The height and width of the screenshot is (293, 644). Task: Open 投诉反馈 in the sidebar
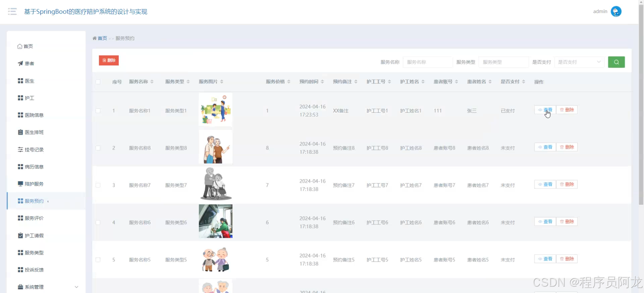click(46, 270)
